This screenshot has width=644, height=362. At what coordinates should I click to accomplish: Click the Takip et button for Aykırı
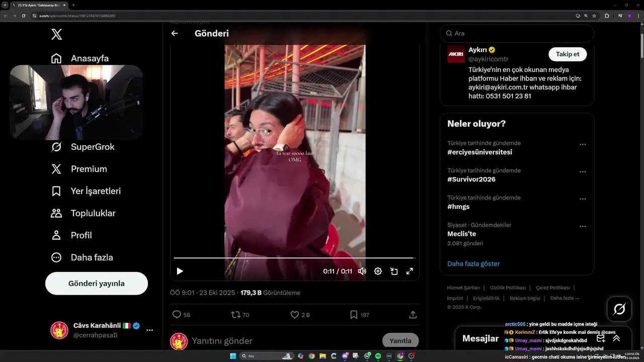[568, 54]
